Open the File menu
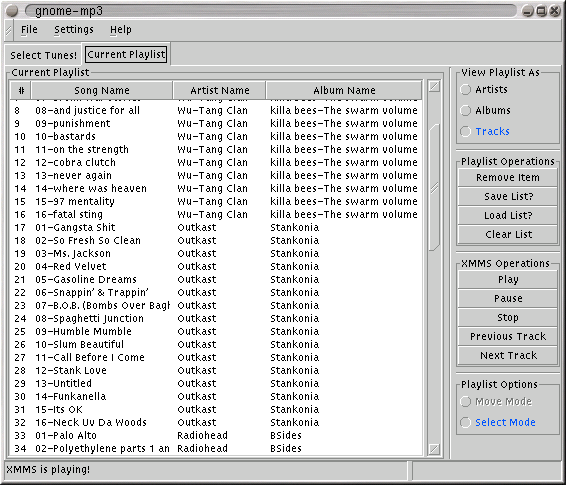The width and height of the screenshot is (566, 485). (x=29, y=30)
